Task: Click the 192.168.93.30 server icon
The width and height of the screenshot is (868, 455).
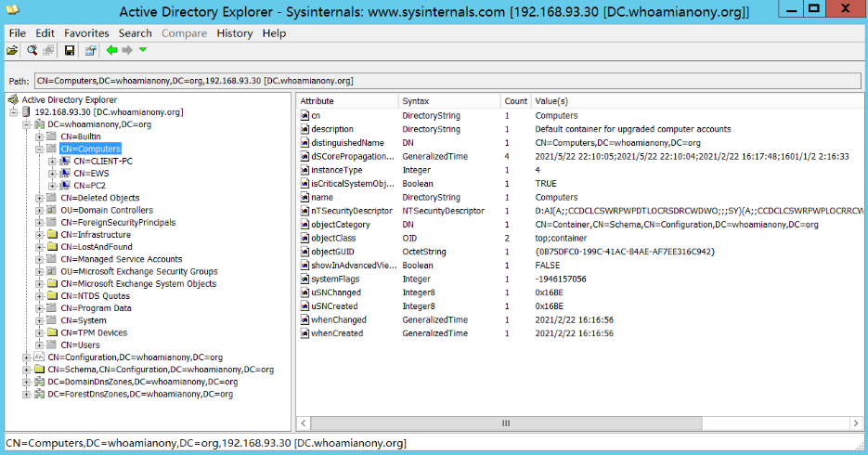Action: coord(26,112)
